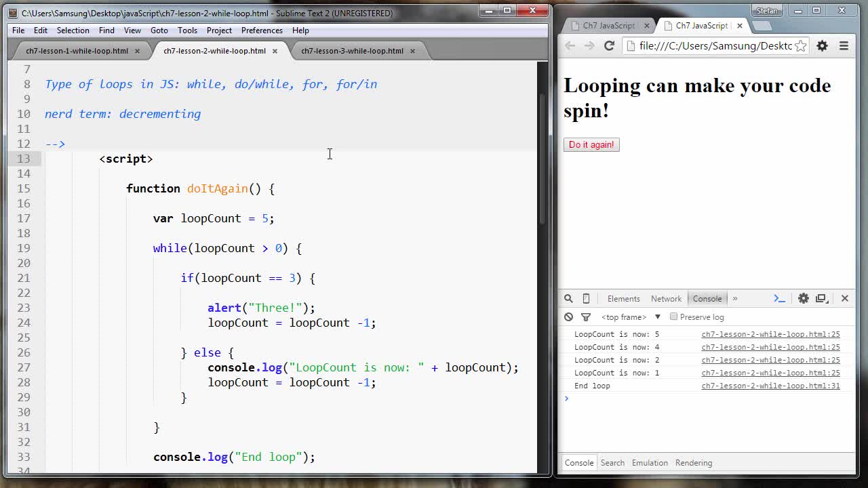Open the Network DevTools tab
This screenshot has height=488, width=868.
coord(666,298)
